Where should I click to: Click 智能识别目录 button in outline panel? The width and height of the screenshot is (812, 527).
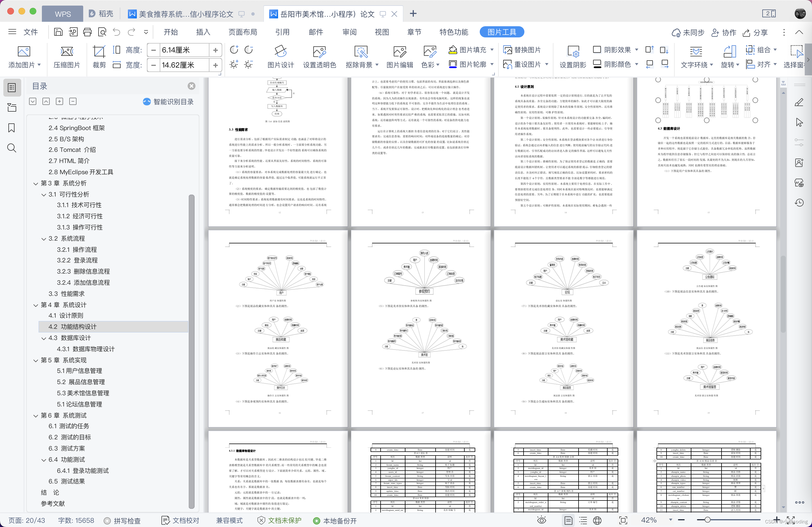[x=169, y=102]
